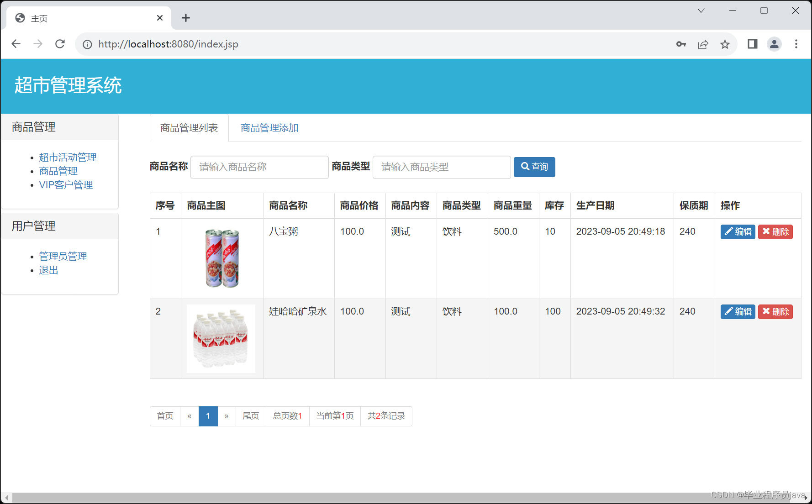Open 管理员管理 sidebar link

(63, 257)
